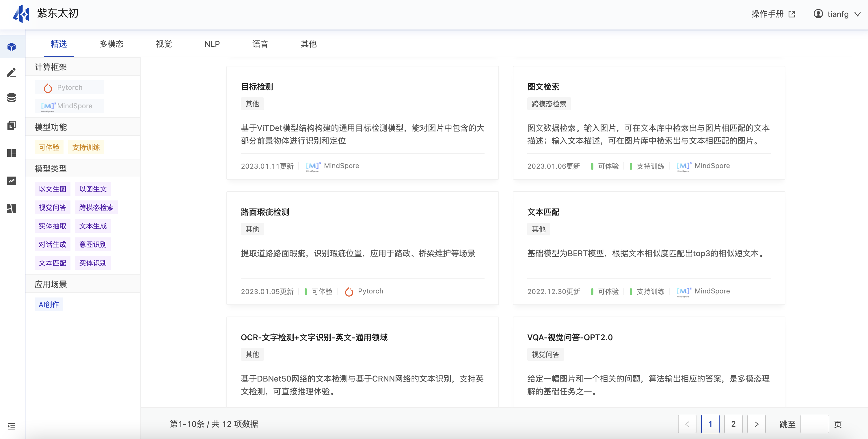868x439 pixels.
Task: Collapse sidebar using bottom menu icon
Action: point(12,426)
